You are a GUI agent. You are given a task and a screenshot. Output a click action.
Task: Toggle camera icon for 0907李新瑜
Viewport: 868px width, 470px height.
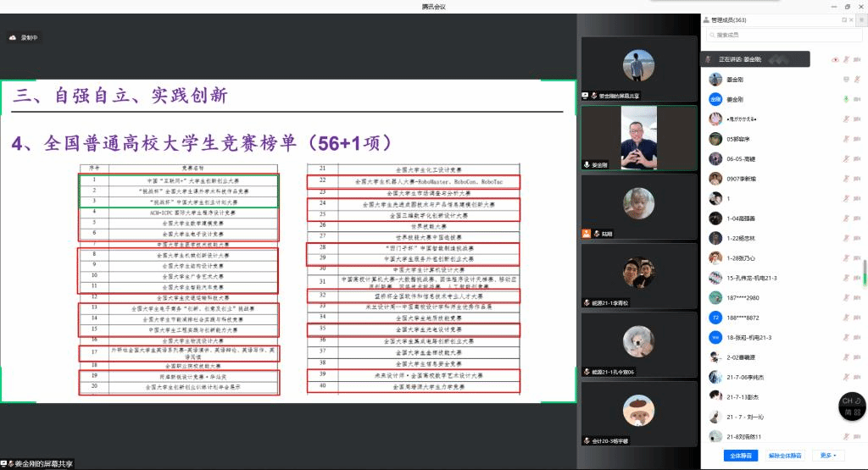[855, 179]
